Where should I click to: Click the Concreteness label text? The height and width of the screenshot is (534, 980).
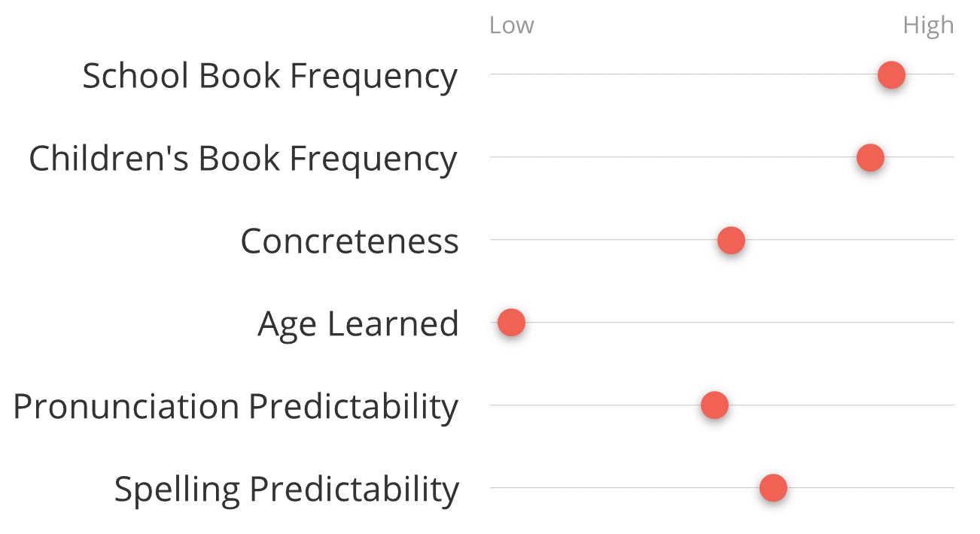coord(349,241)
